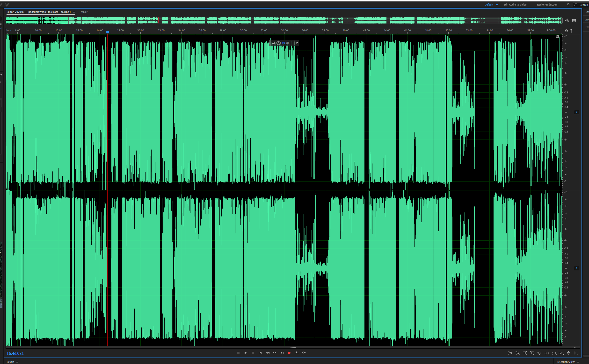Click zoom navigator icon beside overview waveform
The width and height of the screenshot is (589, 364).
pyautogui.click(x=567, y=21)
